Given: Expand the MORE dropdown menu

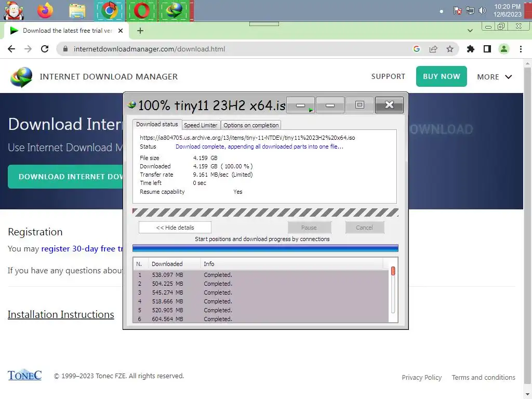Looking at the screenshot, I should point(495,77).
